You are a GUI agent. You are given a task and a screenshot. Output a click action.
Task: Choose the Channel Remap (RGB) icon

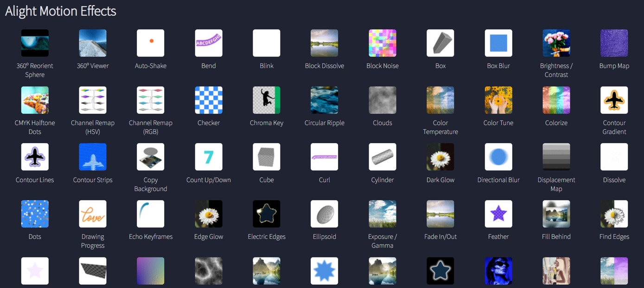click(151, 100)
